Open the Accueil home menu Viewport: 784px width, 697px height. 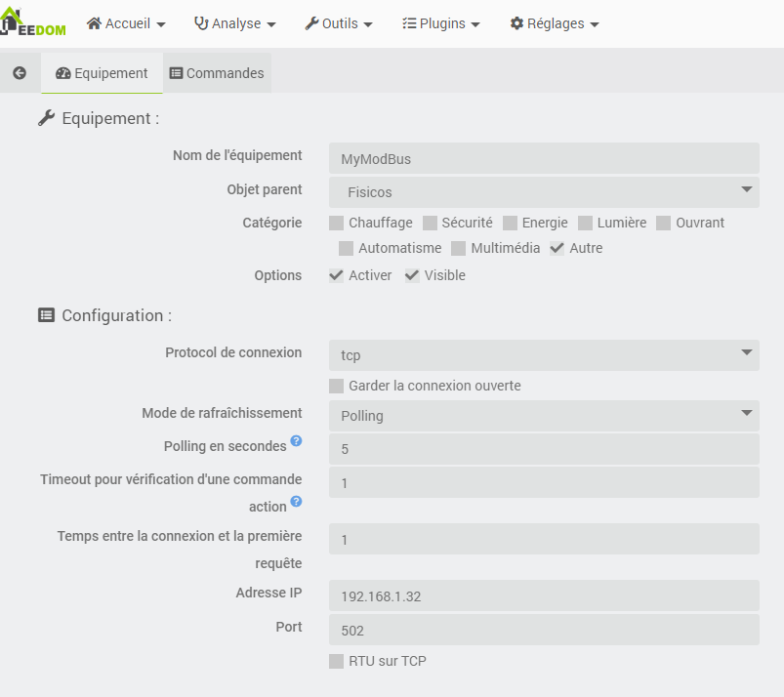[126, 23]
